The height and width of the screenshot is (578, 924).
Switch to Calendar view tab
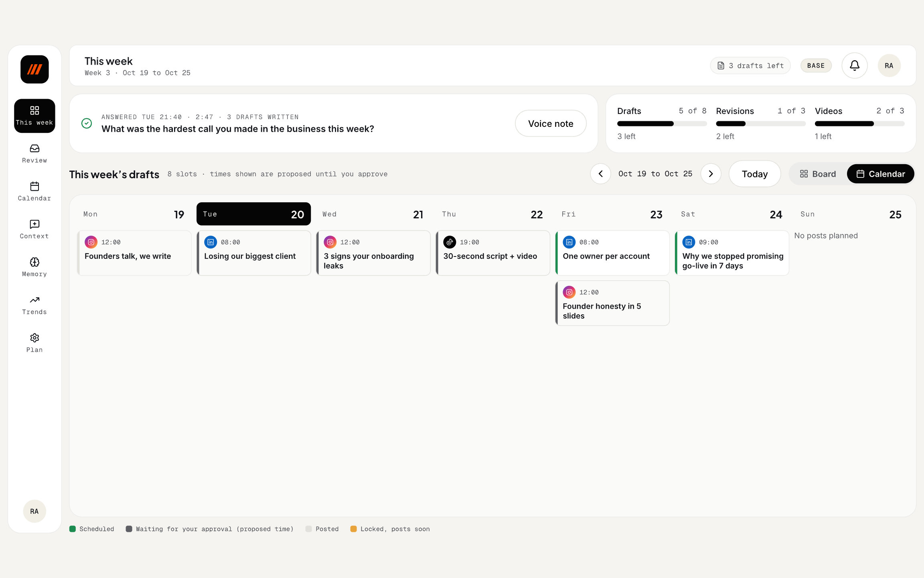(x=880, y=174)
